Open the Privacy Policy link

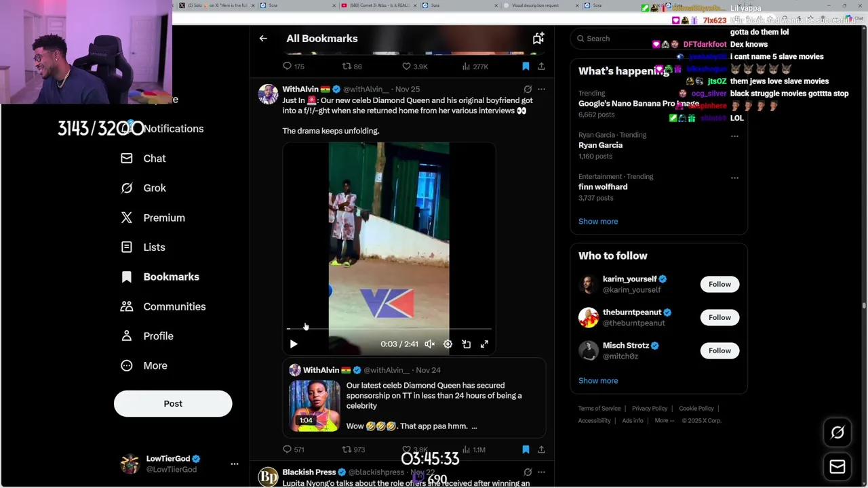(x=650, y=409)
